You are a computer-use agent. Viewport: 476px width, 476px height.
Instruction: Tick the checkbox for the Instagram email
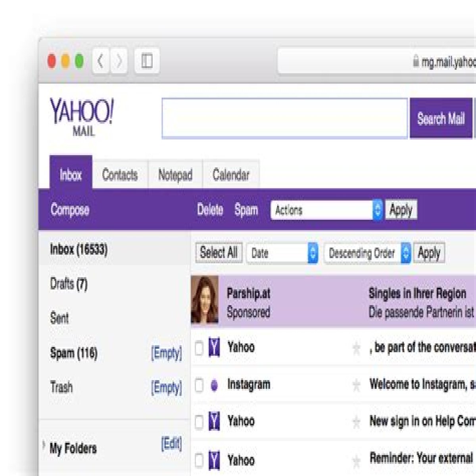tap(199, 385)
